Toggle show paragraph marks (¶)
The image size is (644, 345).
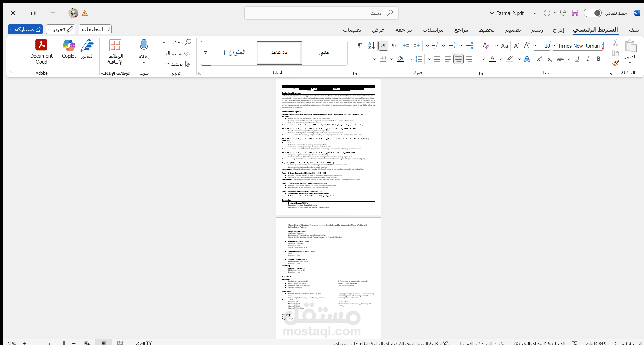click(x=360, y=46)
